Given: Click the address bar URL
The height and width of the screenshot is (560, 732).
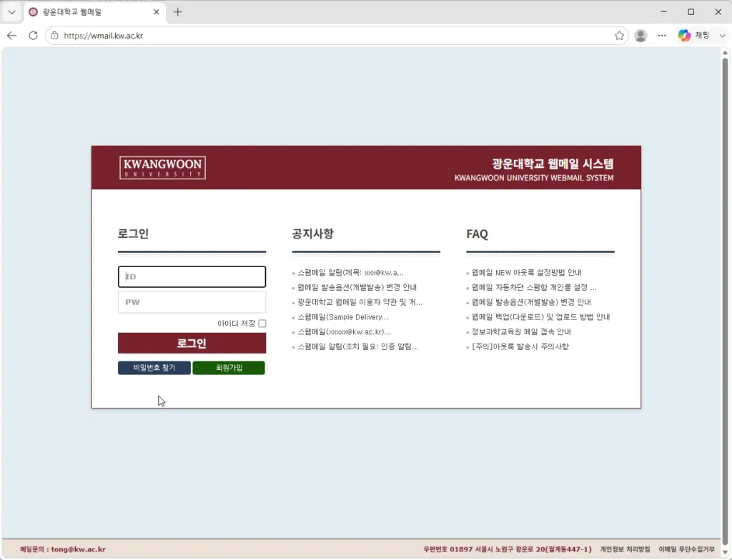Looking at the screenshot, I should [x=103, y=36].
